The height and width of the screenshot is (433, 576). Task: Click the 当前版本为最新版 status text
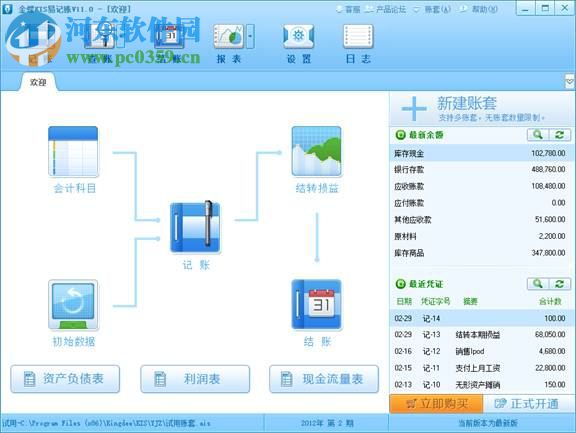point(487,423)
